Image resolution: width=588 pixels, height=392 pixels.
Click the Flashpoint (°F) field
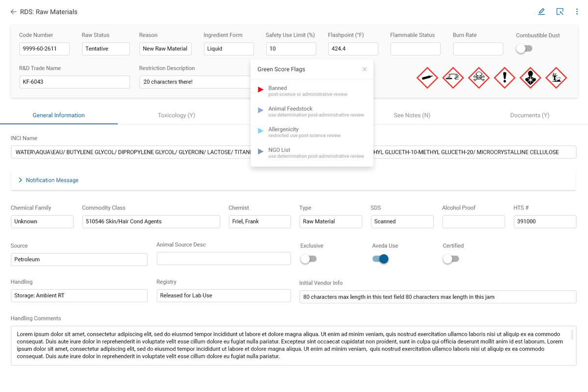tap(353, 49)
